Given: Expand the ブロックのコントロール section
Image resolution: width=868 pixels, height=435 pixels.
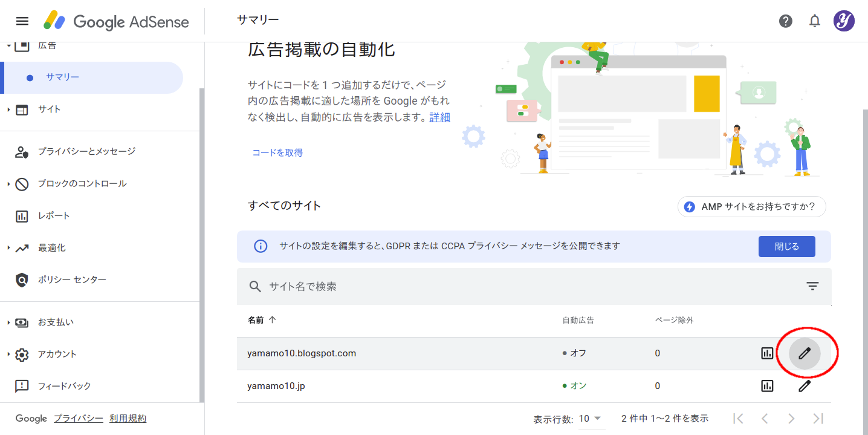Looking at the screenshot, I should click(8, 184).
